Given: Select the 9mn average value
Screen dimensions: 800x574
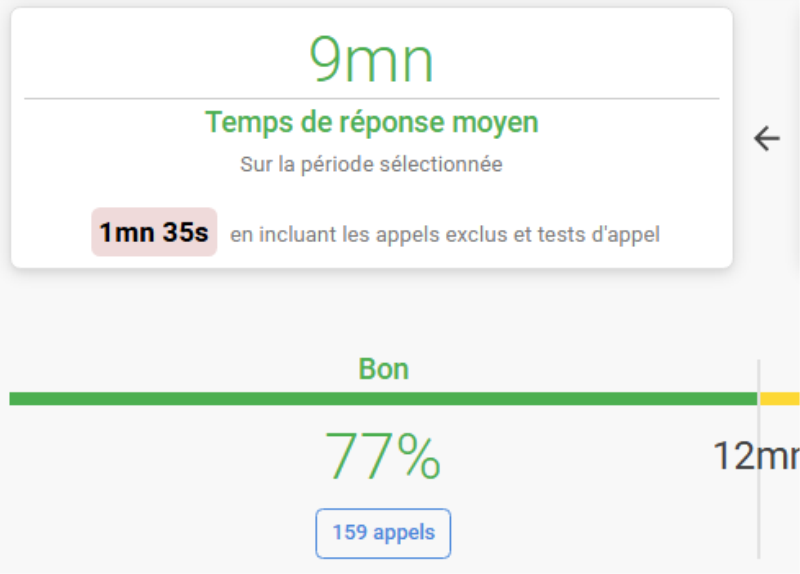Looking at the screenshot, I should (371, 60).
